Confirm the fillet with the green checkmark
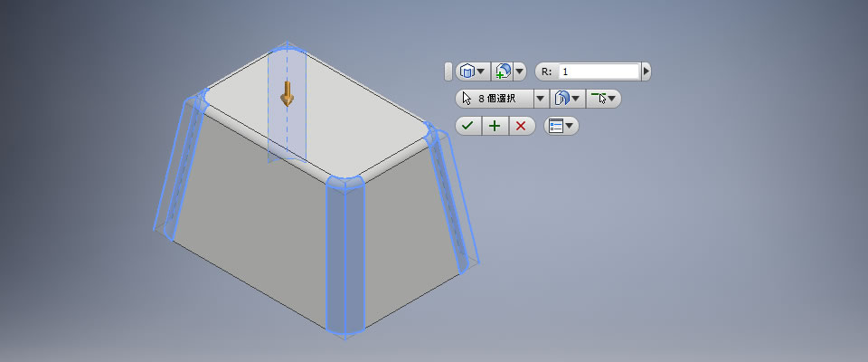868x362 pixels. click(x=468, y=126)
